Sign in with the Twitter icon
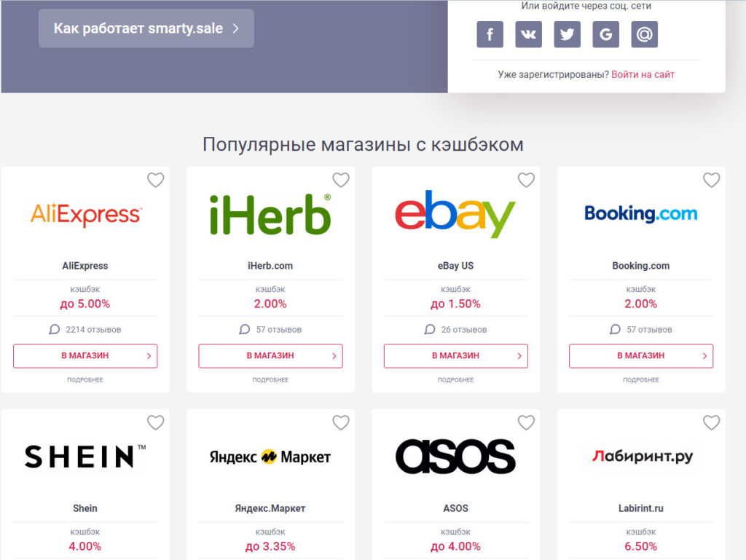 (567, 34)
